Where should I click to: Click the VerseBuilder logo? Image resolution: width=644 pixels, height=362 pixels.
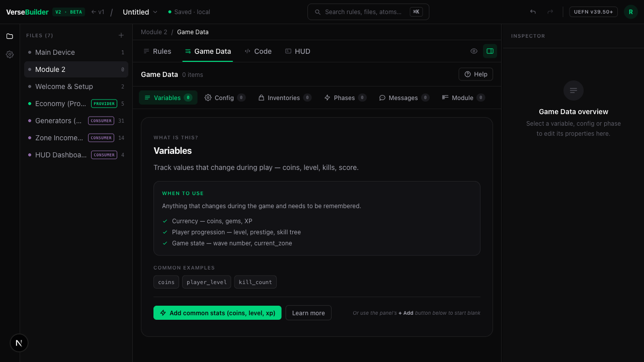coord(27,12)
